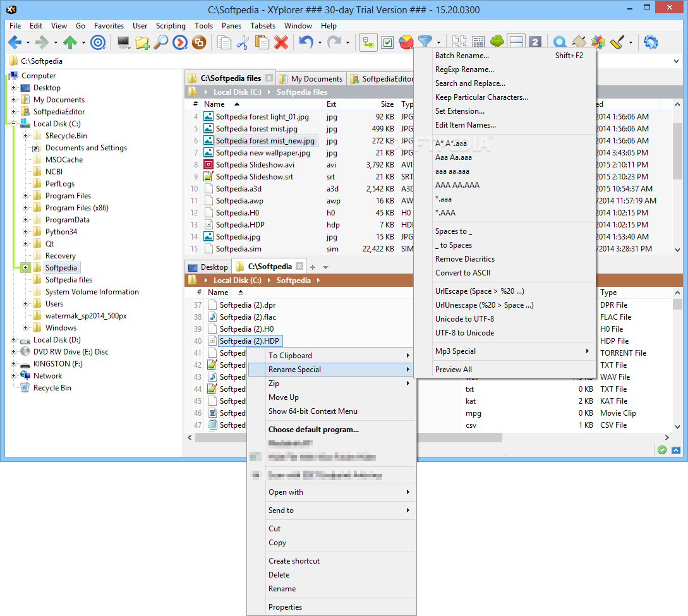The image size is (688, 616).
Task: Select KINGSTON (F:) drive in tree
Action: pos(58,364)
